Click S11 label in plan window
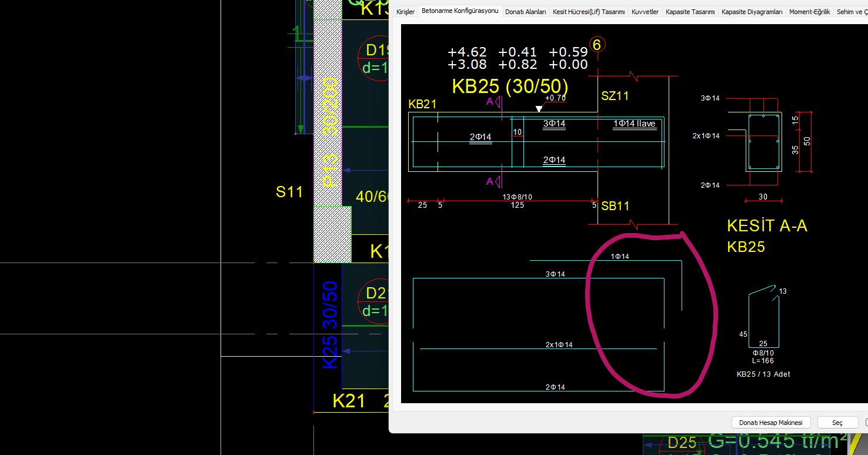The height and width of the screenshot is (455, 868). pyautogui.click(x=289, y=192)
